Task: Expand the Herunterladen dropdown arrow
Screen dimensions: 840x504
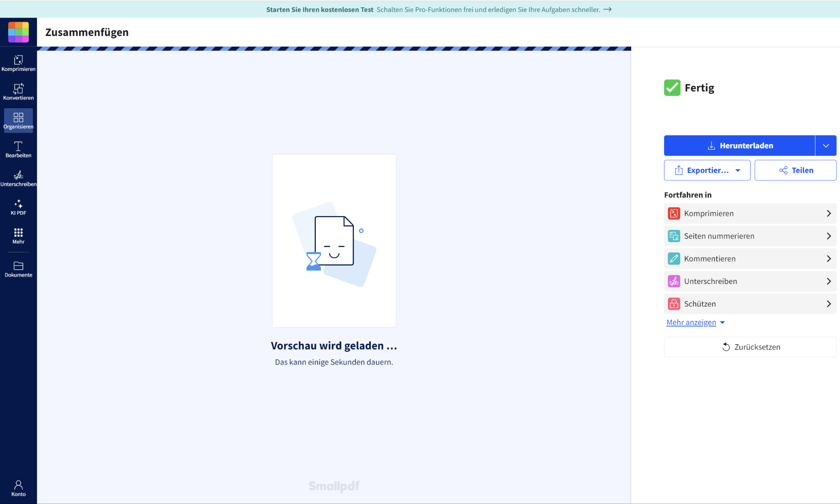Action: pyautogui.click(x=826, y=145)
